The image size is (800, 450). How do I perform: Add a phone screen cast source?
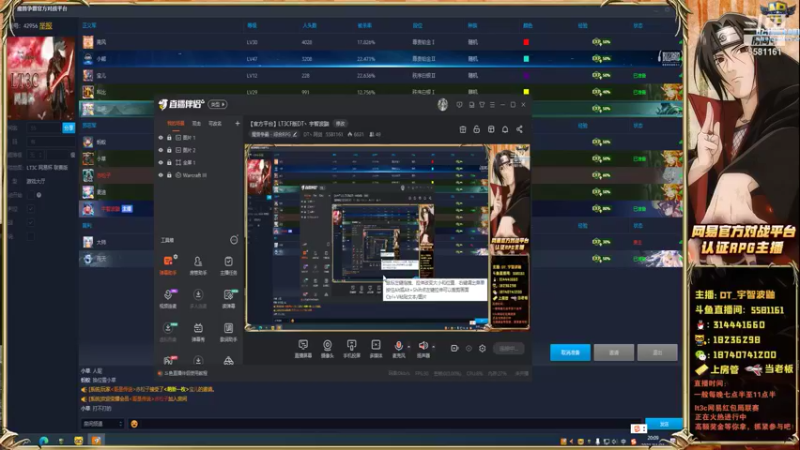[352, 349]
